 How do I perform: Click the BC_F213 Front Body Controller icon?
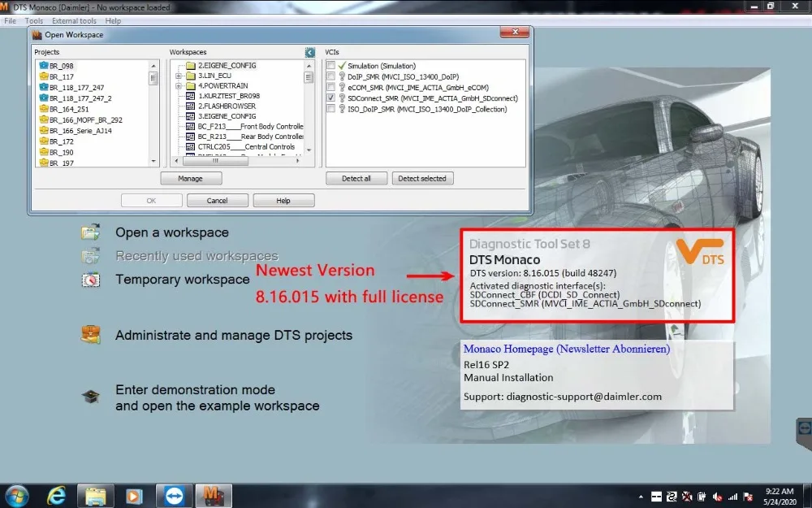(191, 127)
